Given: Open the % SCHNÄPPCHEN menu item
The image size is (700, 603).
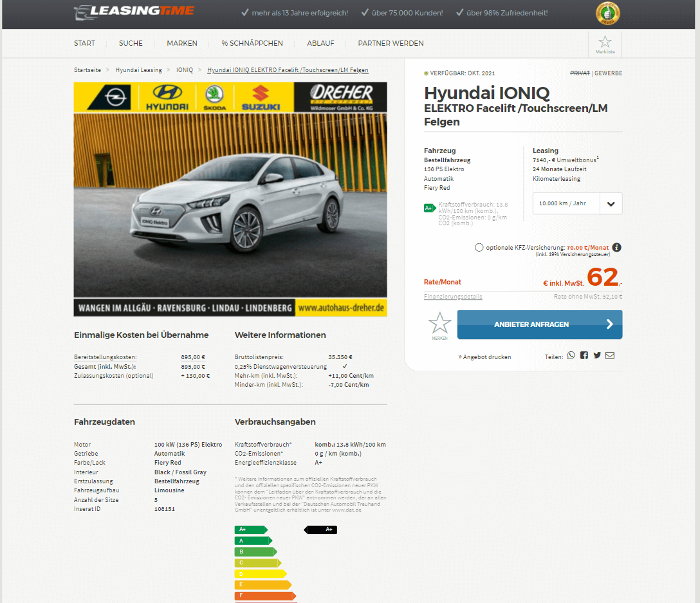Looking at the screenshot, I should click(x=252, y=43).
